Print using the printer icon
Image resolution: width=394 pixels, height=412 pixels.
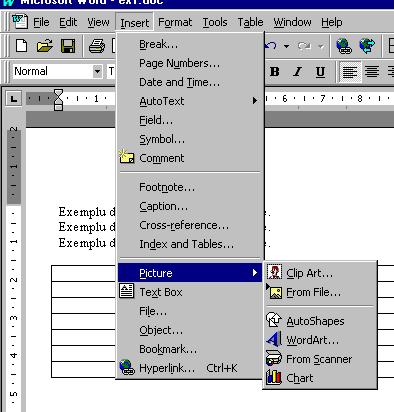tap(97, 46)
